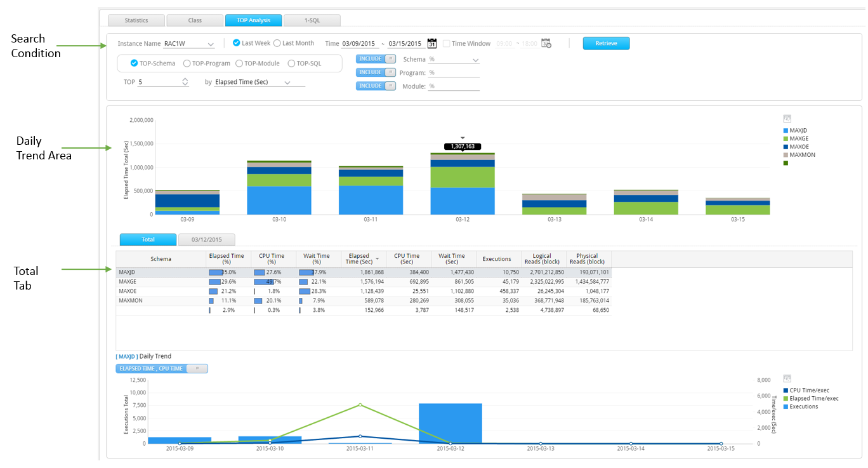Click the unnamed dark green legend swatch
This screenshot has height=468, width=868.
786,163
